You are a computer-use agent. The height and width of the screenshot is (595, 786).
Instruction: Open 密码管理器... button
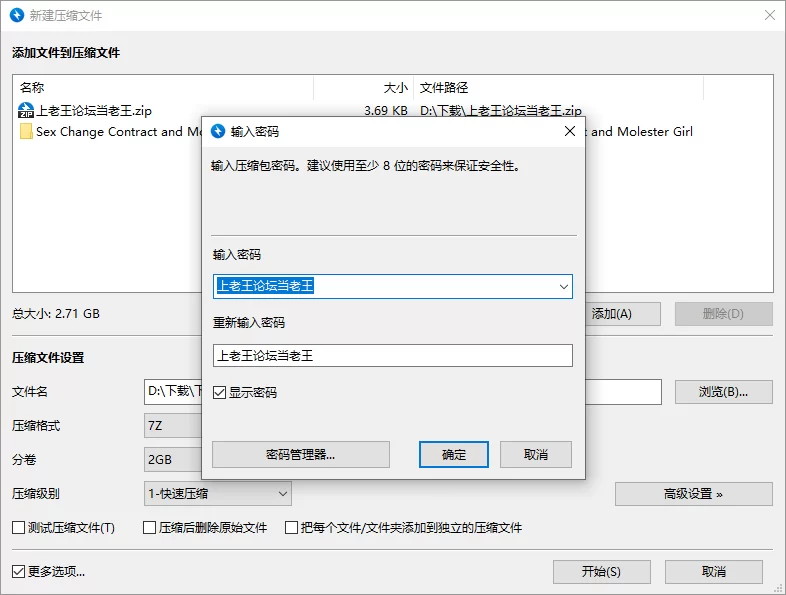(x=301, y=455)
